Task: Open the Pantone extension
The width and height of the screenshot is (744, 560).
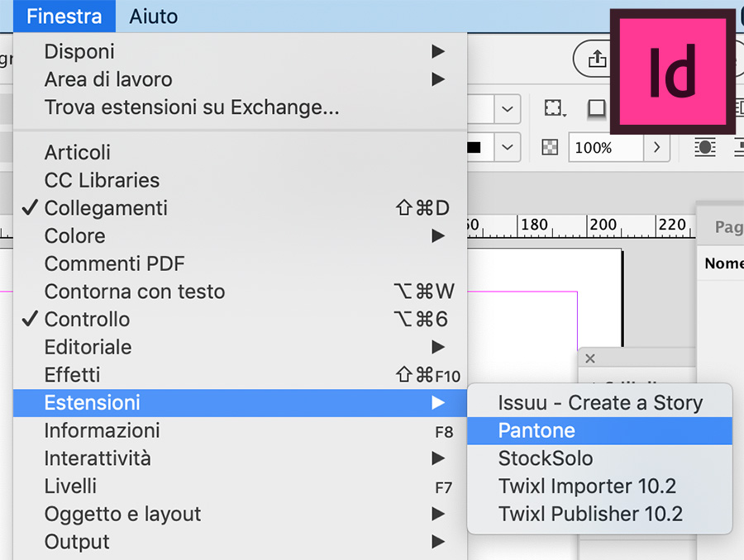Action: pos(600,430)
